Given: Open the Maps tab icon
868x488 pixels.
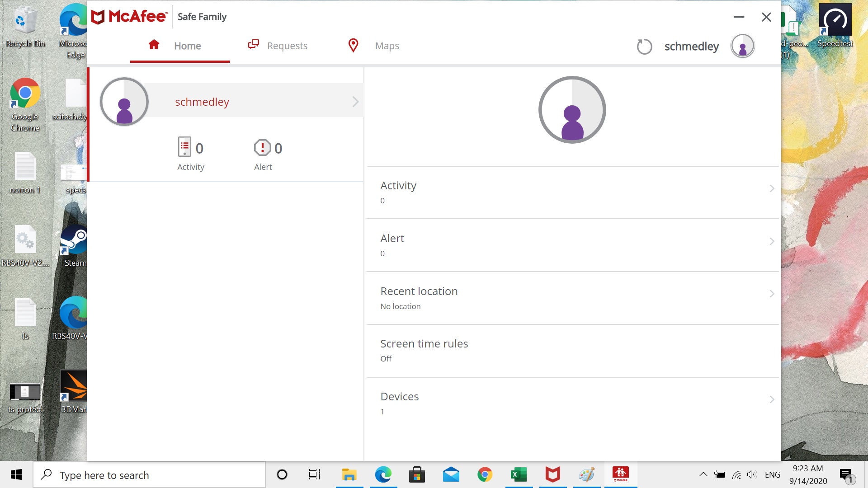Looking at the screenshot, I should 353,45.
